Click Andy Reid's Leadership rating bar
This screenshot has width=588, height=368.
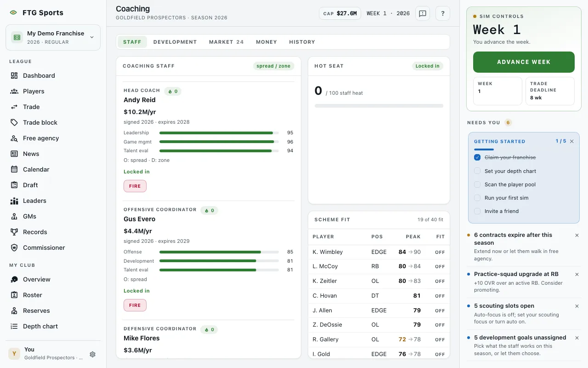pos(219,133)
